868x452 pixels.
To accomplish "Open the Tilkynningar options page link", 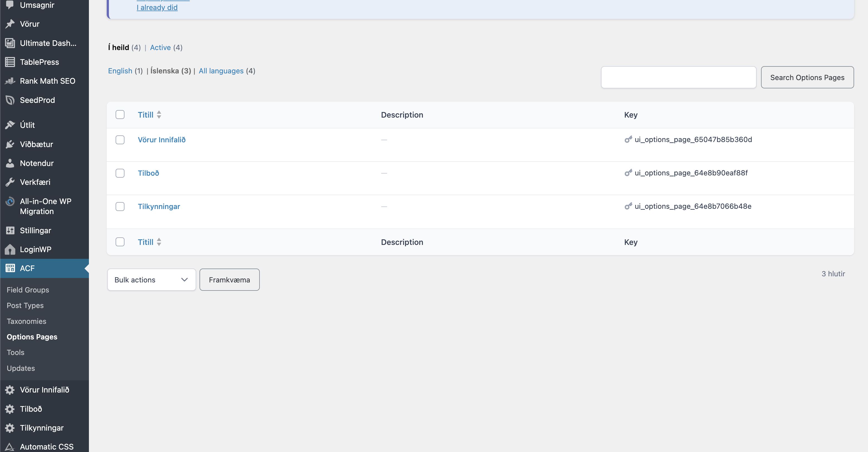I will 159,206.
